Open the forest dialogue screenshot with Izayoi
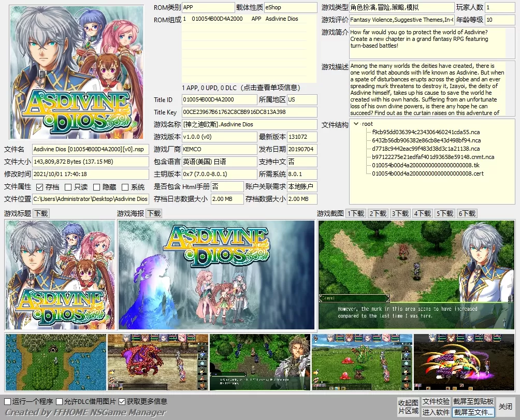The width and height of the screenshot is (520, 420). (416, 275)
